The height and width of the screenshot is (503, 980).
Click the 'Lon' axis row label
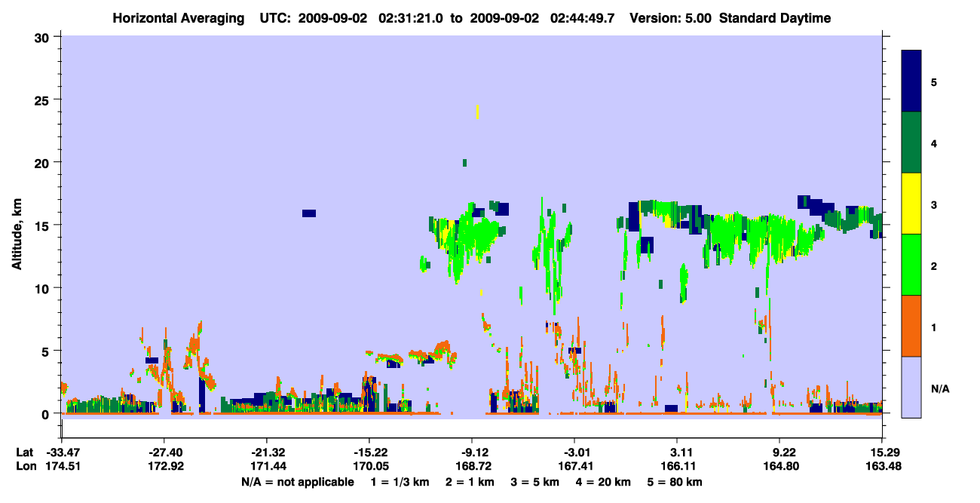tap(25, 466)
